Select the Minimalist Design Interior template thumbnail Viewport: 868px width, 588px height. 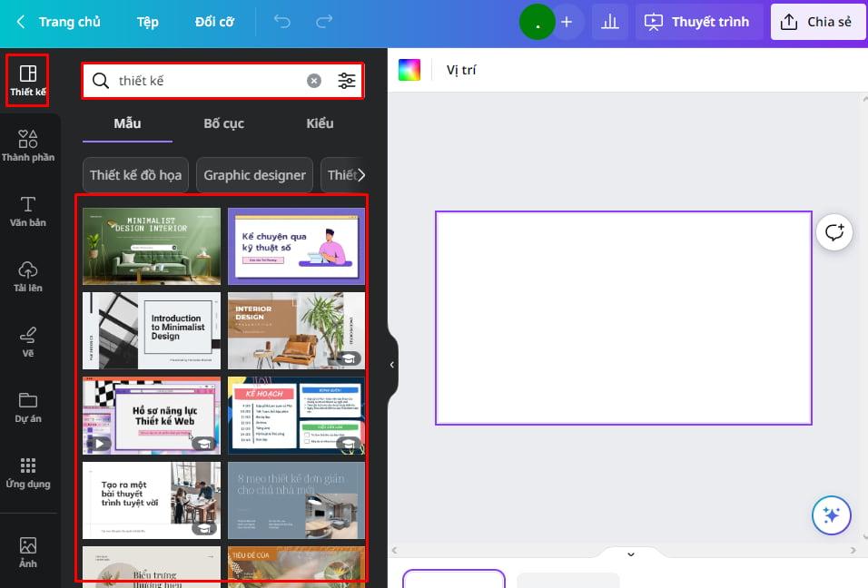click(151, 246)
